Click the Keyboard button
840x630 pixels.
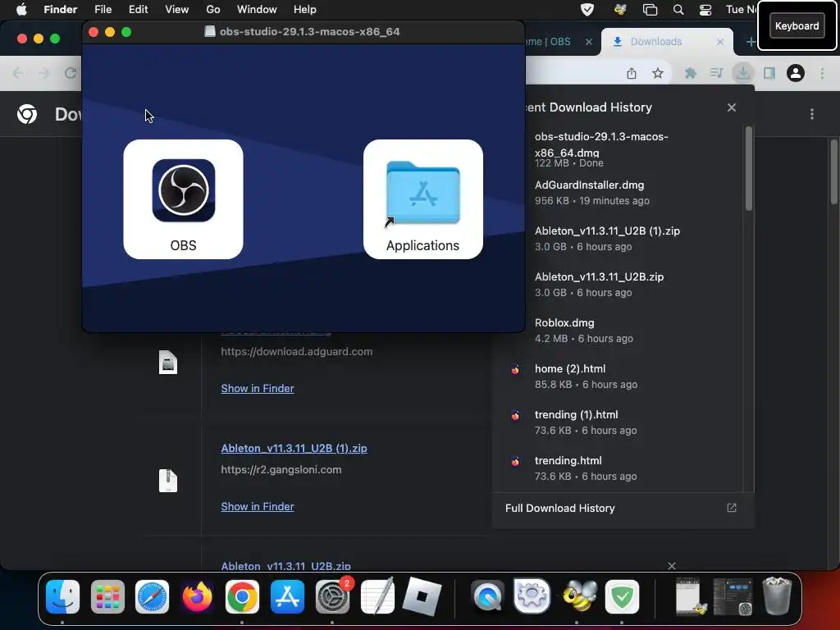point(797,25)
